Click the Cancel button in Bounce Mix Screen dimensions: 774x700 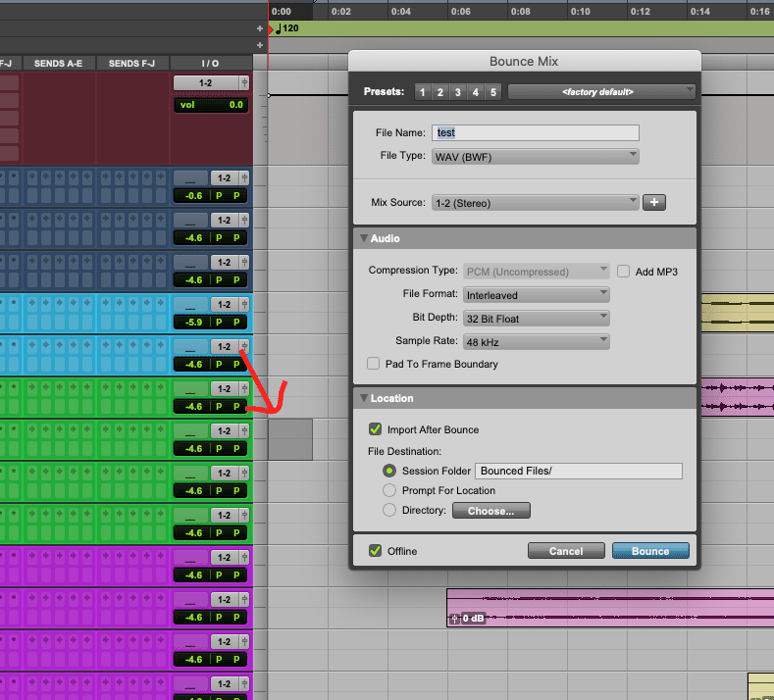point(566,551)
